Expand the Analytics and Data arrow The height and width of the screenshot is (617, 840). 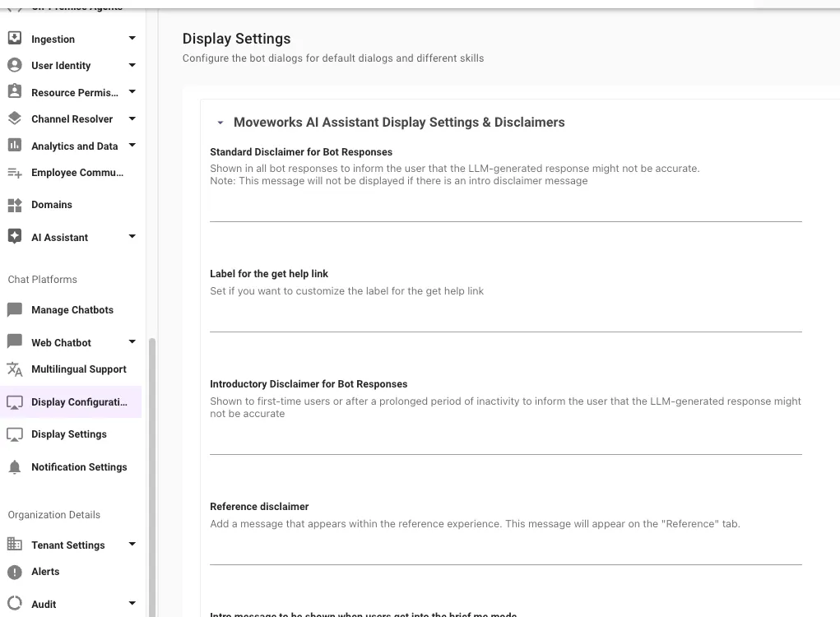point(132,145)
